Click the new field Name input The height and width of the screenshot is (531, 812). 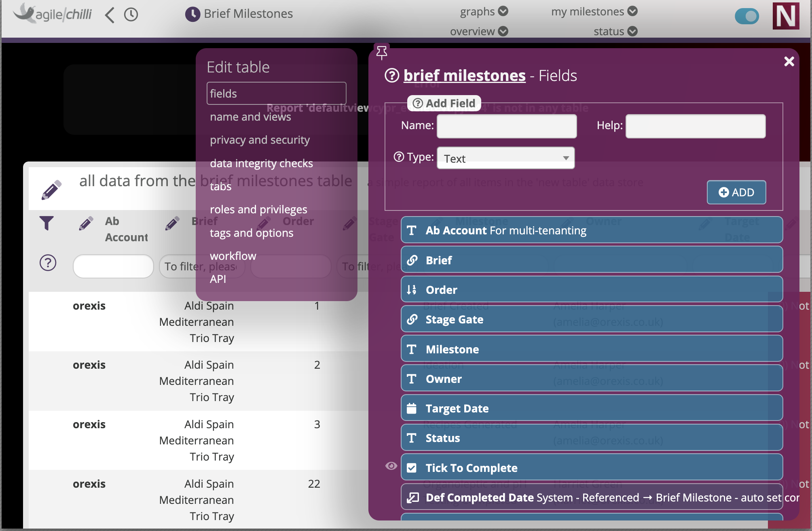(506, 126)
